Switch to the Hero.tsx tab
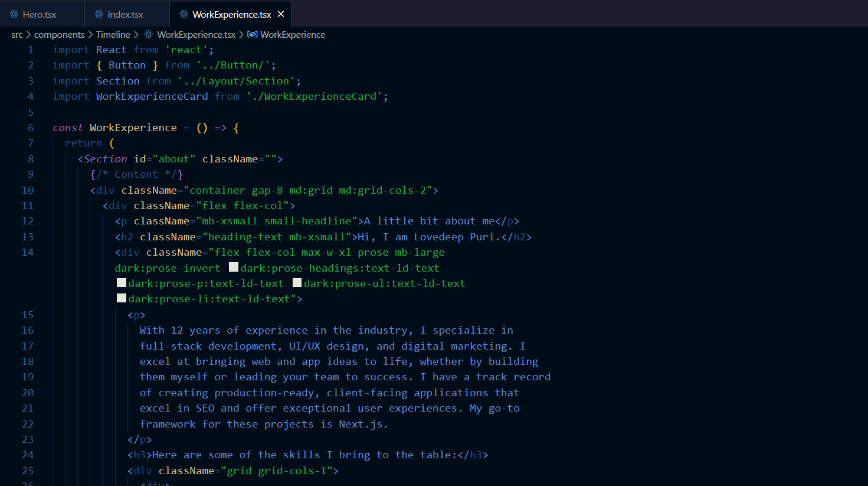868x486 pixels. click(x=39, y=14)
